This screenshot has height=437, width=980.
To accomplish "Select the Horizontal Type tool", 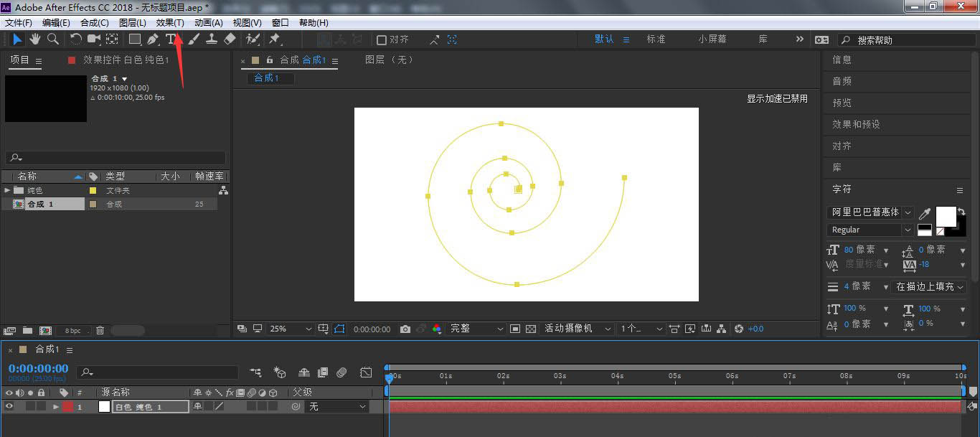I will tap(171, 39).
